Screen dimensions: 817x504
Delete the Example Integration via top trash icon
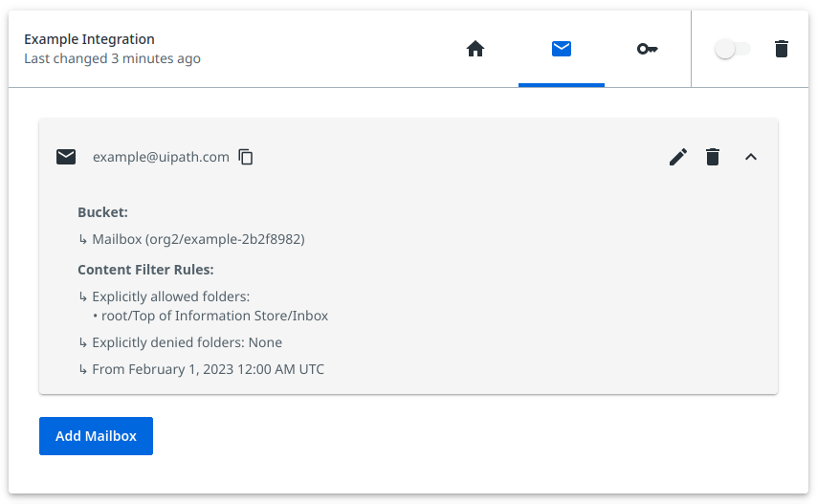(x=782, y=49)
